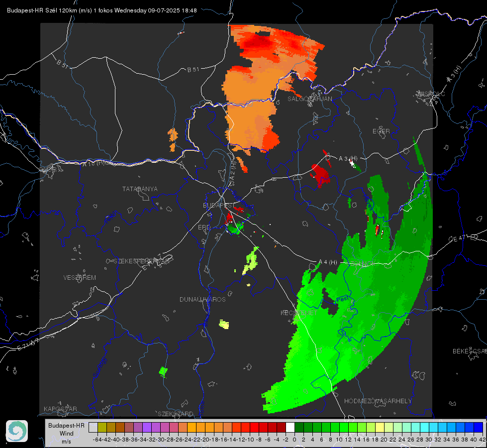Select the VESZPREM city label
Screen dimensions: 487x448
(80, 278)
